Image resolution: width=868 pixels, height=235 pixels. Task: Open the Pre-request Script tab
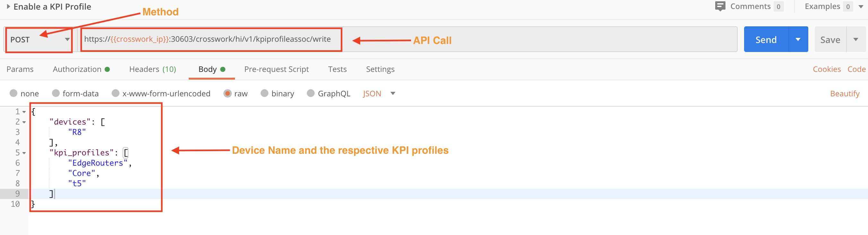tap(276, 69)
